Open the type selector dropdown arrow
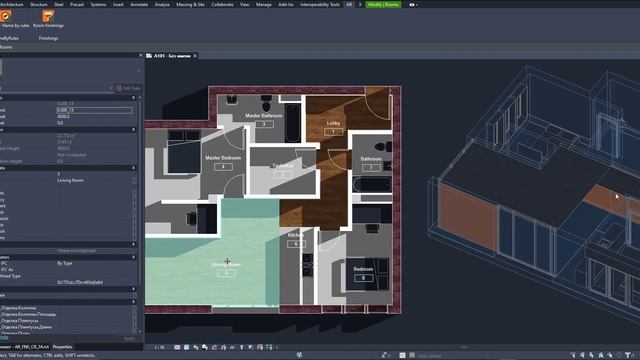Viewport: 640px width, 360px height. tap(138, 70)
